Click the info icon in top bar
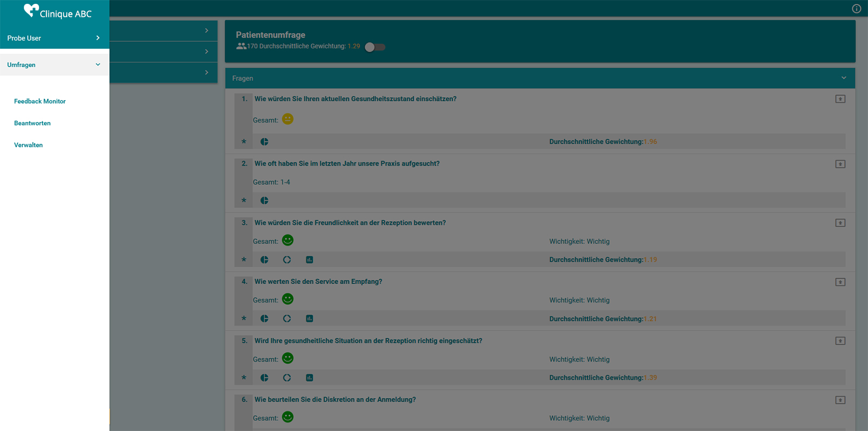This screenshot has height=431, width=868. 857,9
